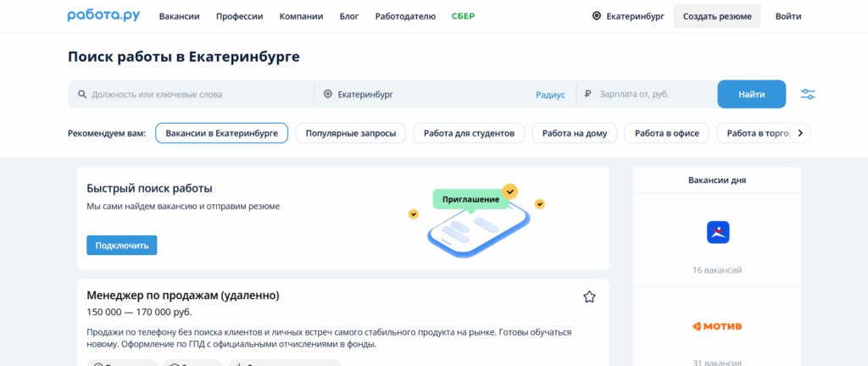The width and height of the screenshot is (868, 366).
Task: Click the Создать резюме button
Action: coord(717,16)
